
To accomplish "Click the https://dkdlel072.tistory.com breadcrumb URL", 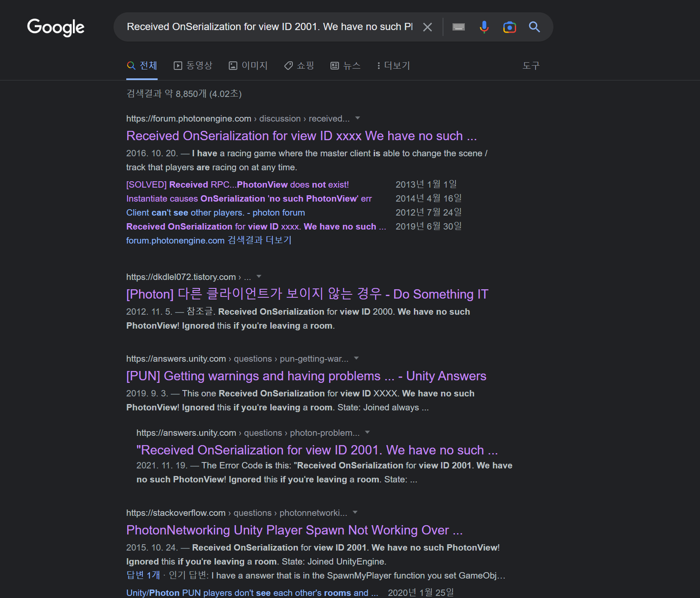I will coord(181,277).
